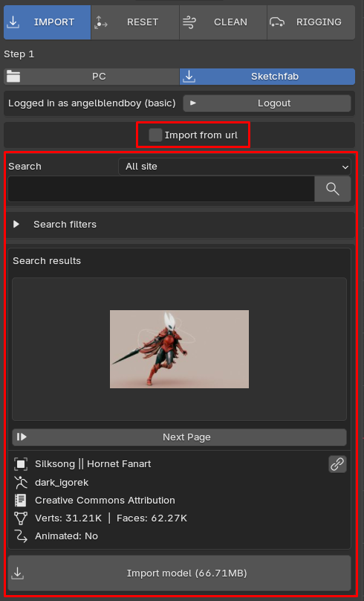Switch to the IMPORT tab
Screen dimensions: 364x601
[x=47, y=22]
